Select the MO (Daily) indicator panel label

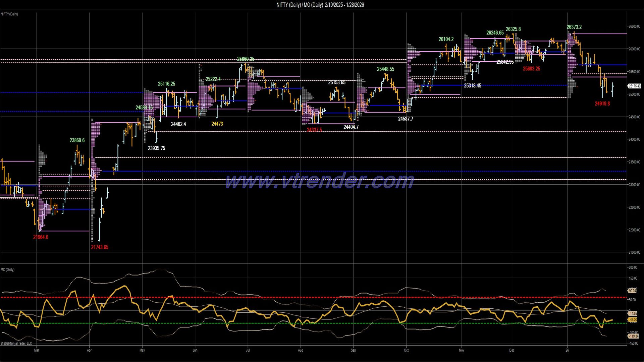point(7,269)
